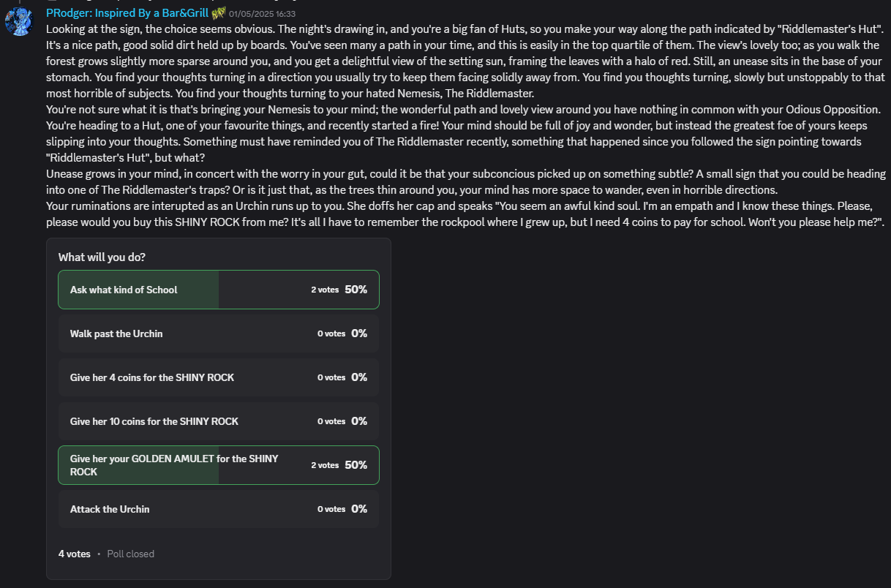Choose Give her 10 coins for SHINY ROCK

click(219, 421)
